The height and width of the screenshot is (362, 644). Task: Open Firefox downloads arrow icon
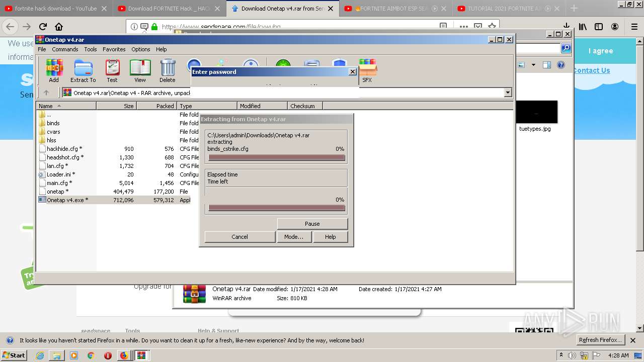coord(567,27)
